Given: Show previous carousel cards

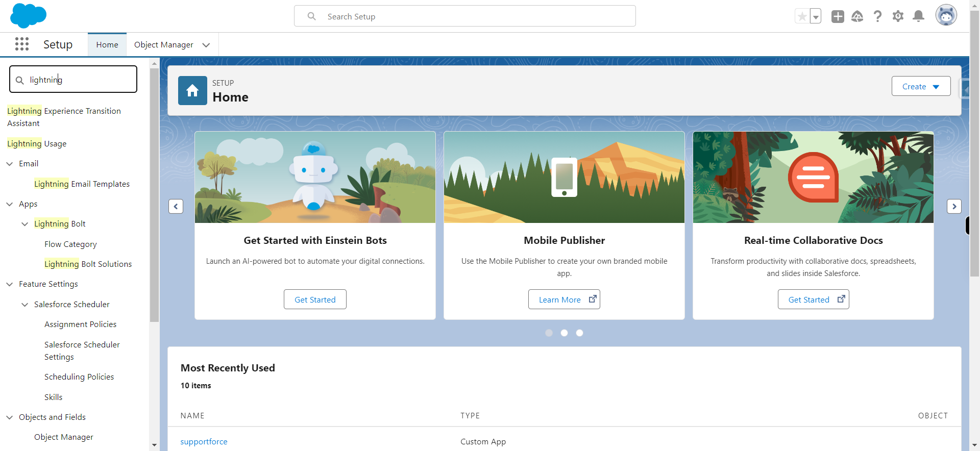Looking at the screenshot, I should pos(176,206).
